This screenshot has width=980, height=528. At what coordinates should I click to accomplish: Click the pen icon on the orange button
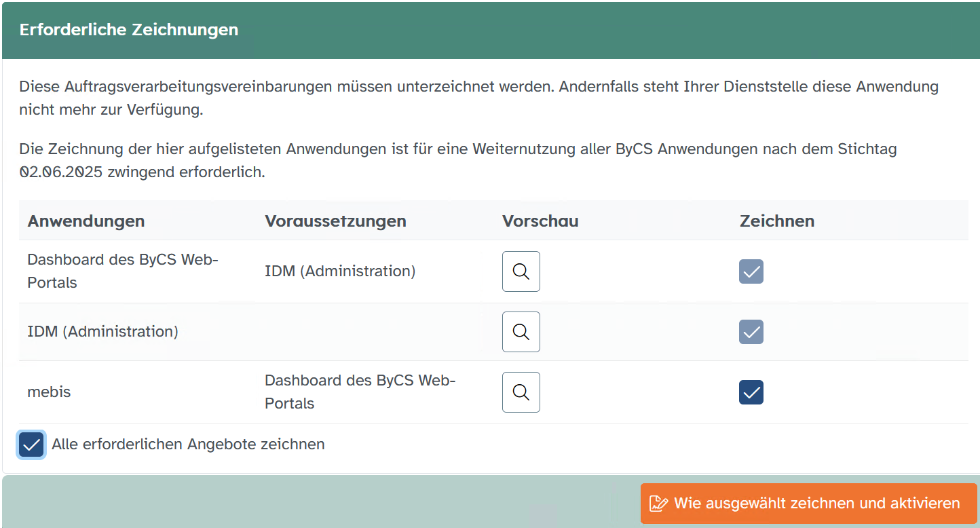coord(658,504)
